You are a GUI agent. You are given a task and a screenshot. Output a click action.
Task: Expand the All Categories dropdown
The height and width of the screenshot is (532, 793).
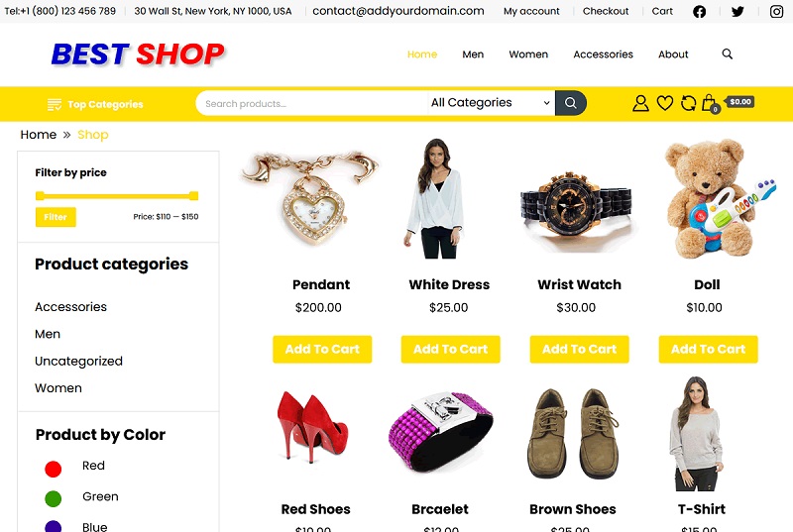491,103
